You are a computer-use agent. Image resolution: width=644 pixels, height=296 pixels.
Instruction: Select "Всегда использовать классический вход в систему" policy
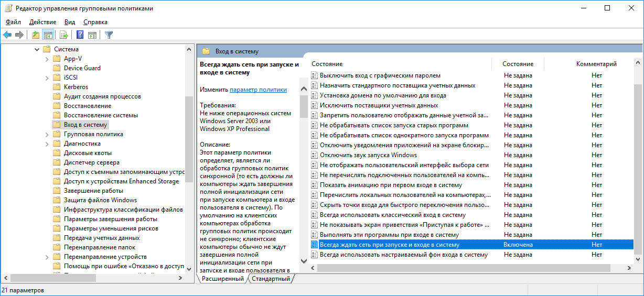tap(392, 215)
